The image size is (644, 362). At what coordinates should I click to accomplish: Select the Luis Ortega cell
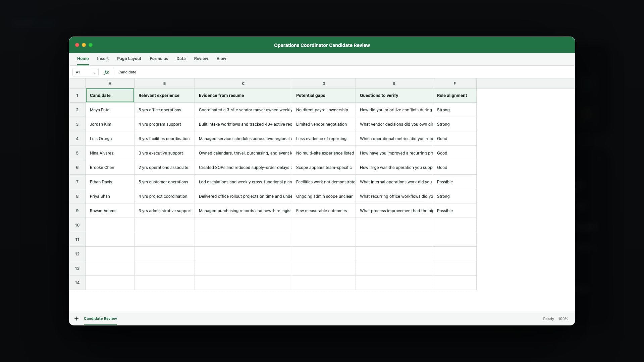[x=110, y=139]
